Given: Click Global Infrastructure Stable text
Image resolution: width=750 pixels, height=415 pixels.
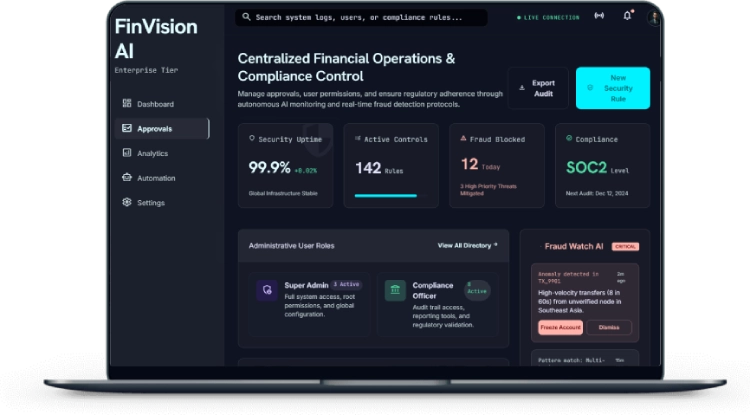Looking at the screenshot, I should click(x=283, y=193).
